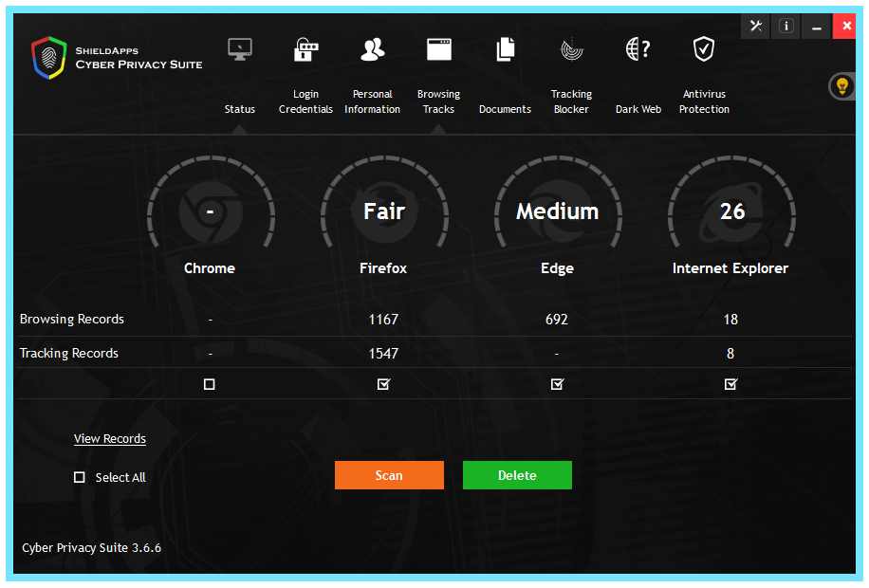Click the Browsing Records row label
The image size is (869, 588).
click(x=72, y=320)
